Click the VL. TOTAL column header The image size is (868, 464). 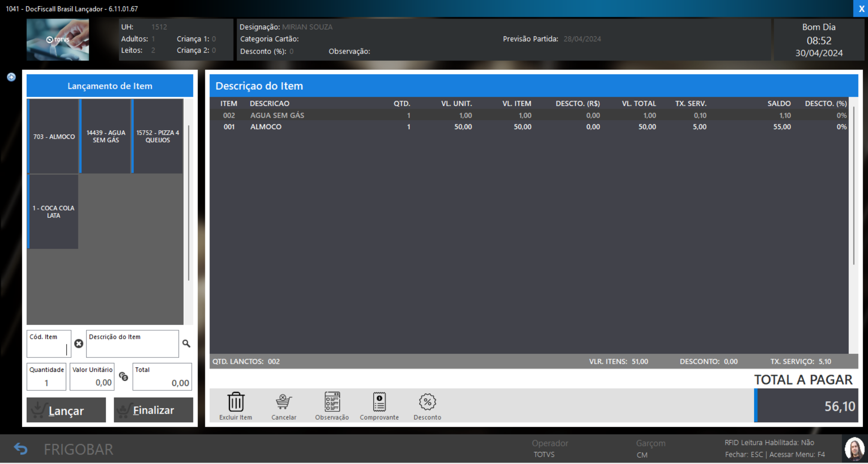tap(639, 103)
